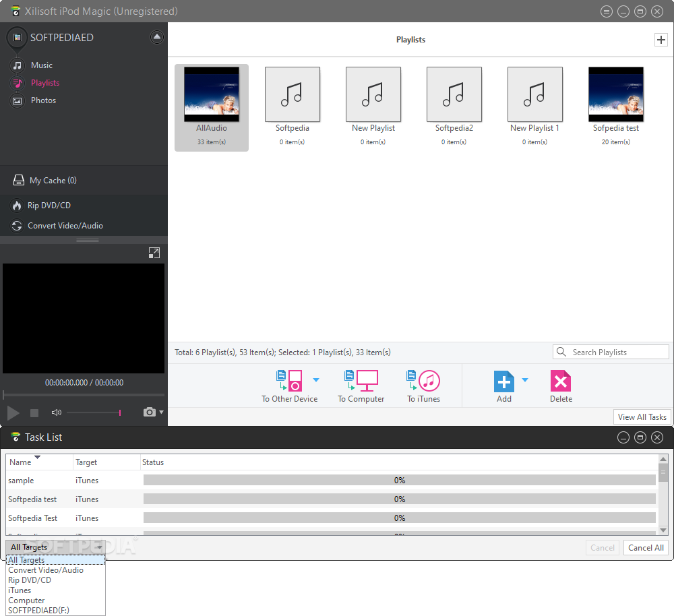
Task: Click the playback seek bar
Action: 84,395
